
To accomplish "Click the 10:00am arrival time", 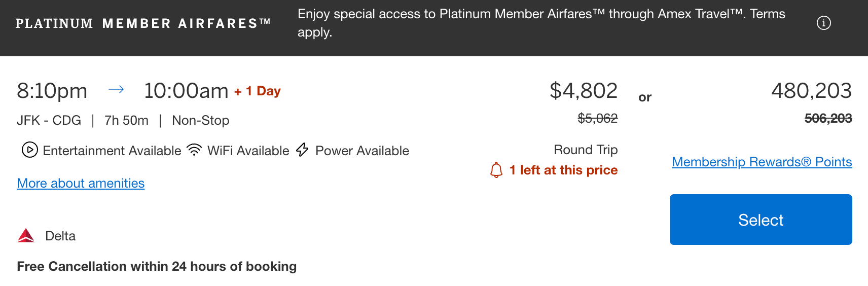I will click(186, 91).
